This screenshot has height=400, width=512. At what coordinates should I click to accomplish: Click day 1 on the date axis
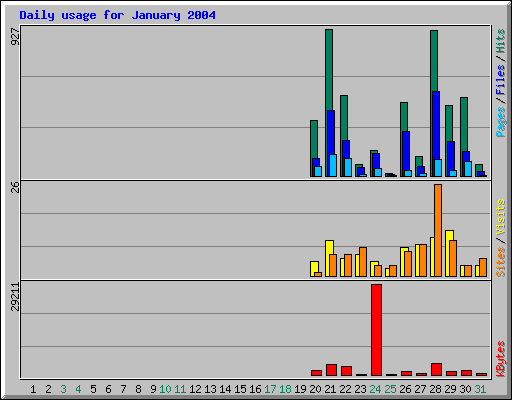33,389
